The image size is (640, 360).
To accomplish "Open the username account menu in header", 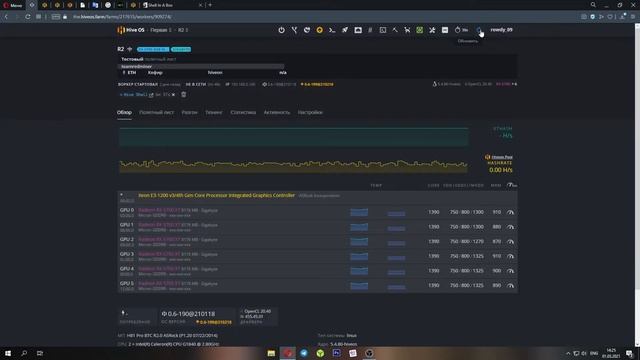I will (501, 30).
